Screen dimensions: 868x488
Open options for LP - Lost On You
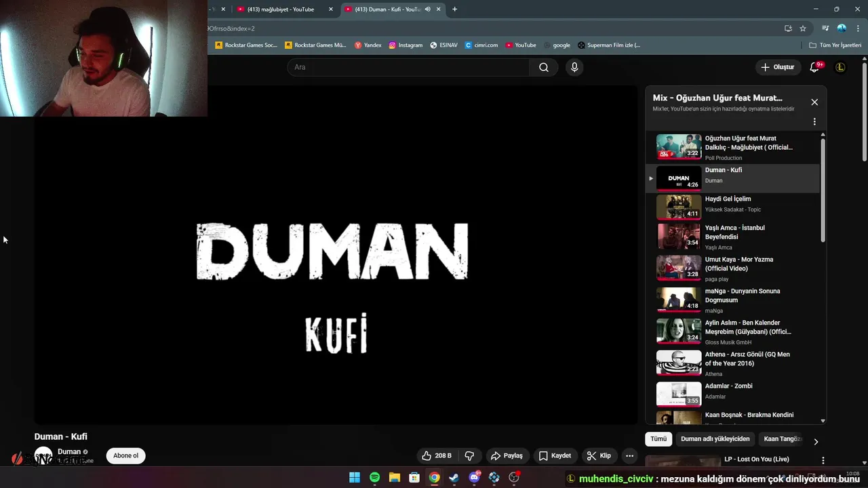pyautogui.click(x=823, y=460)
